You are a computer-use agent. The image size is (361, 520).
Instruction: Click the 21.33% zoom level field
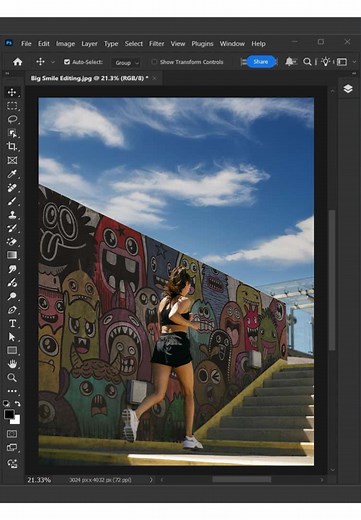pyautogui.click(x=39, y=480)
